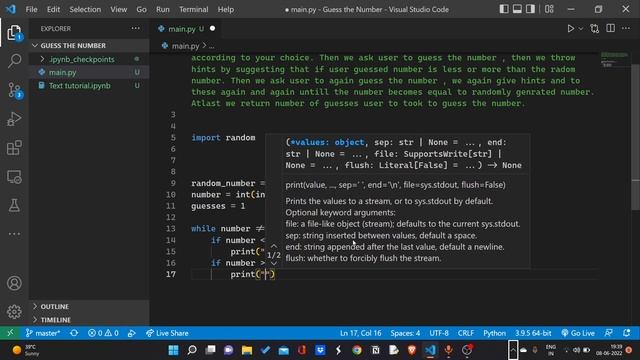Image resolution: width=640 pixels, height=360 pixels.
Task: Click the editor minimap preview
Action: pyautogui.click(x=615, y=60)
